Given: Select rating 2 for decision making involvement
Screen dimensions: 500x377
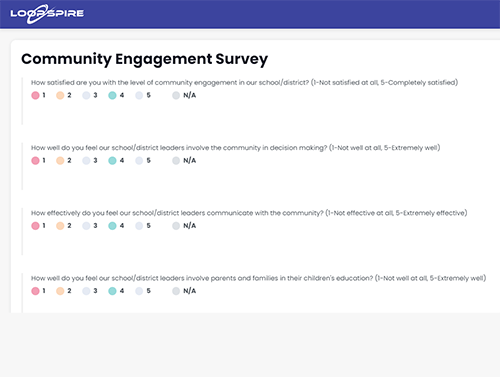Looking at the screenshot, I should coord(60,161).
